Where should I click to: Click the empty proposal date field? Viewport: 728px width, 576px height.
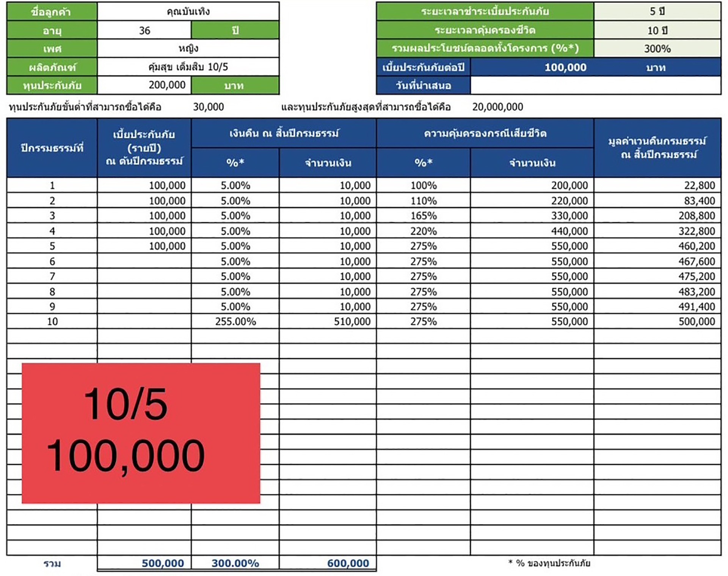595,85
